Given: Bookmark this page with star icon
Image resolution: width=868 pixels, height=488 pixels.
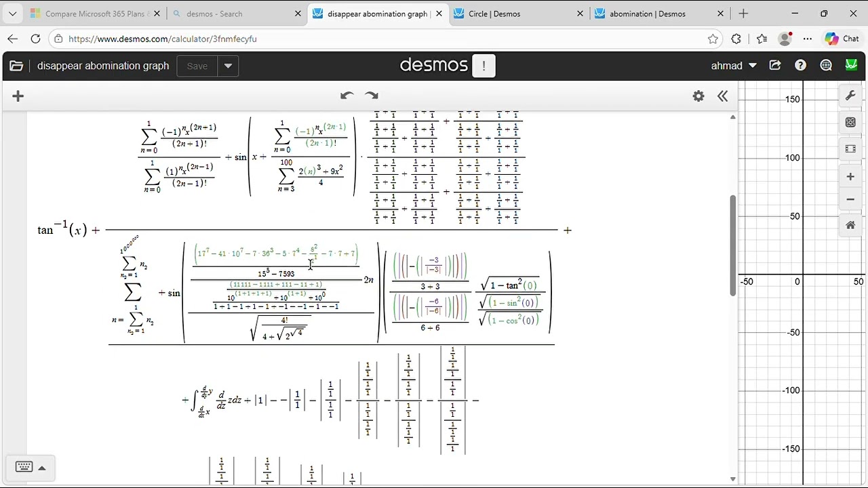Looking at the screenshot, I should (713, 39).
